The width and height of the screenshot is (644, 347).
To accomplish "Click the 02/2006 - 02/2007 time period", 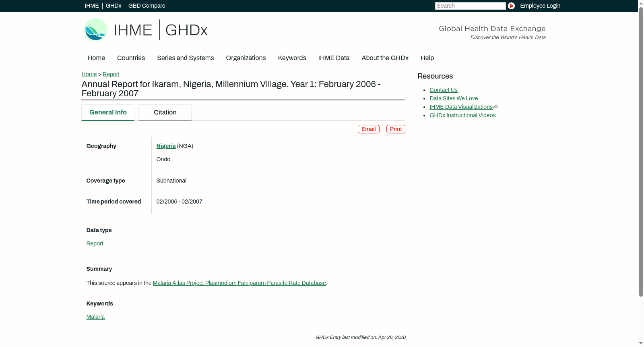I will [x=180, y=202].
